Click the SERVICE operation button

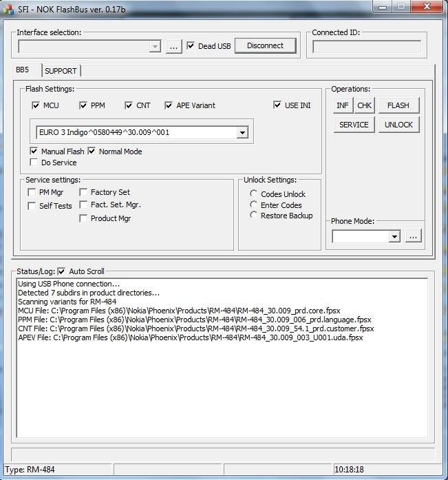click(x=354, y=125)
